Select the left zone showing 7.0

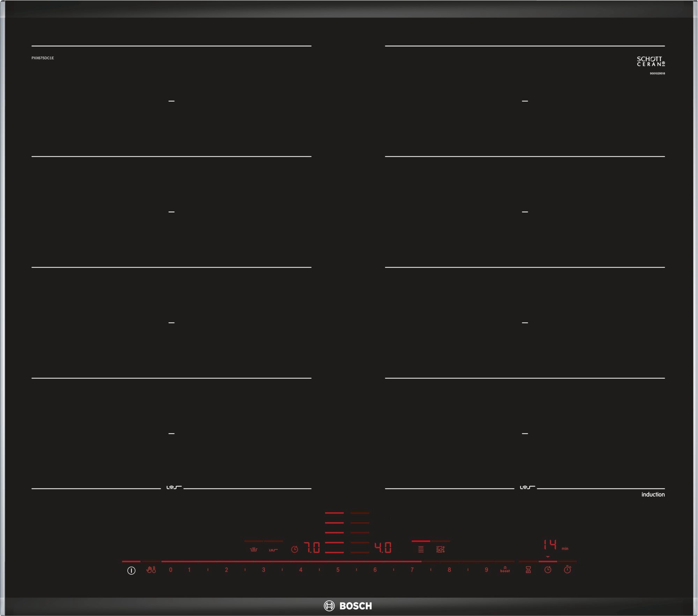[312, 548]
